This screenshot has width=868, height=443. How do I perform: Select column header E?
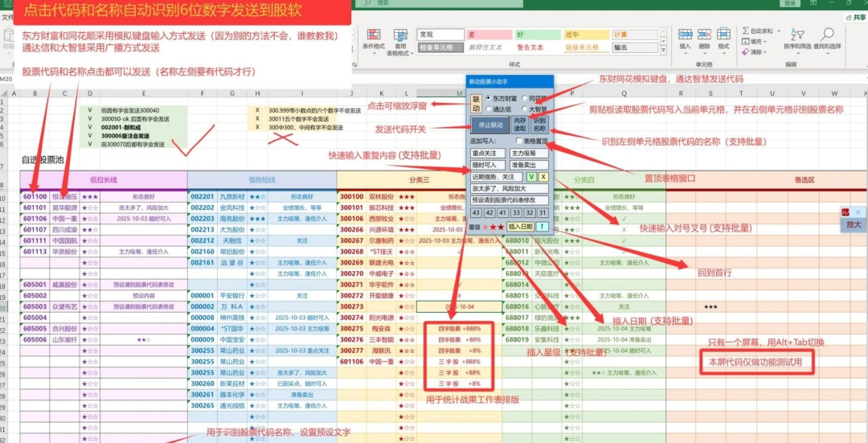(x=144, y=93)
